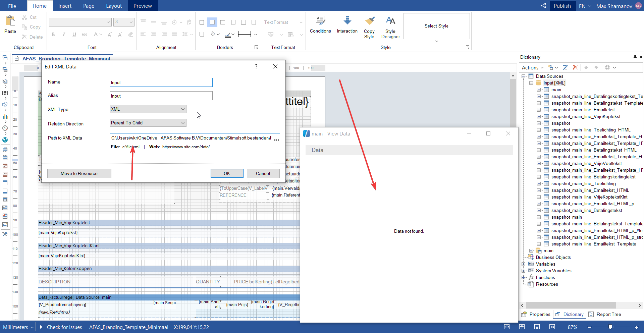Switch to the Preview tab
Screen dimensions: 644x333
tap(143, 6)
